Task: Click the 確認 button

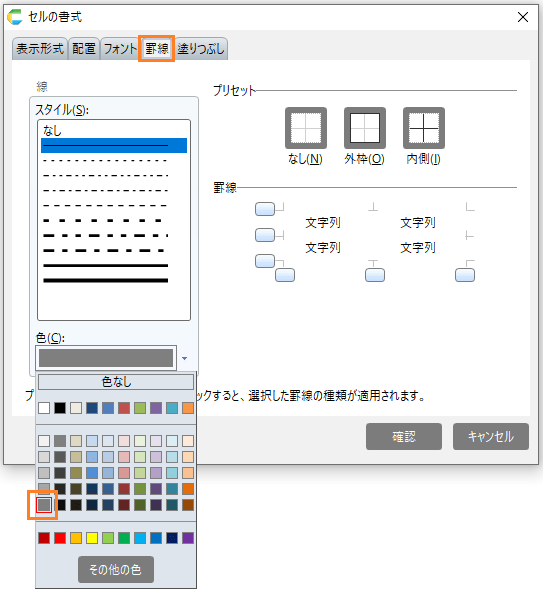Action: 404,436
